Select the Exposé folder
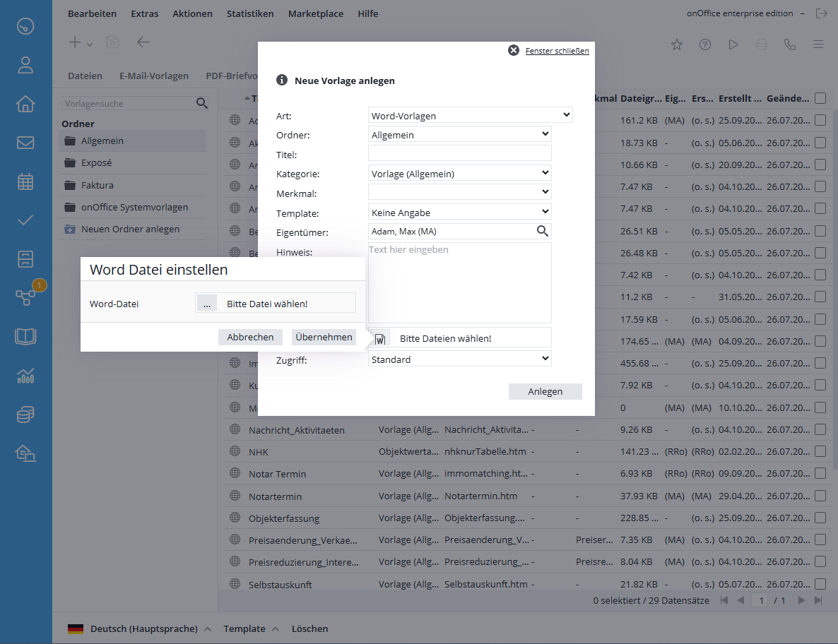Viewport: 838px width, 644px height. coord(96,162)
